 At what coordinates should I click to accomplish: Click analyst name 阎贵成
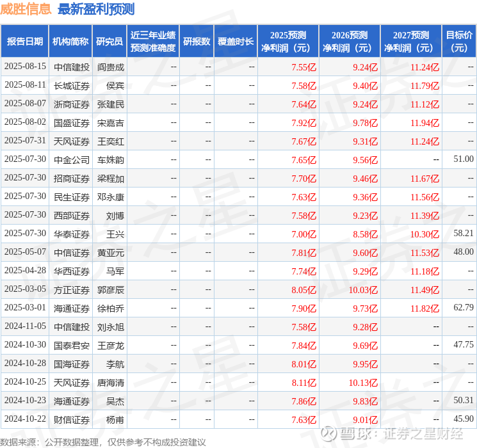pyautogui.click(x=110, y=67)
